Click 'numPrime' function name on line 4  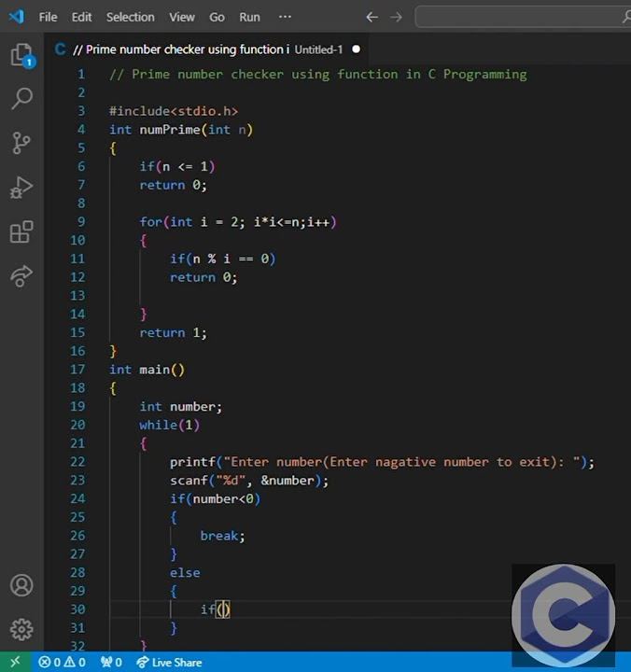coord(170,130)
